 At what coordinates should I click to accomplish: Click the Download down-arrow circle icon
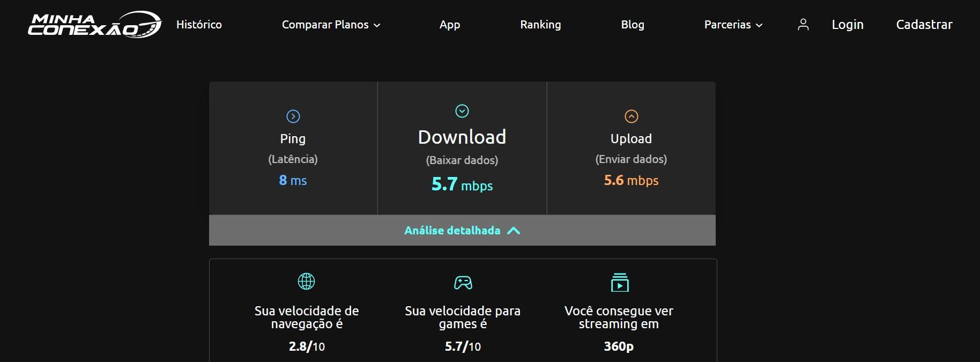(x=462, y=111)
